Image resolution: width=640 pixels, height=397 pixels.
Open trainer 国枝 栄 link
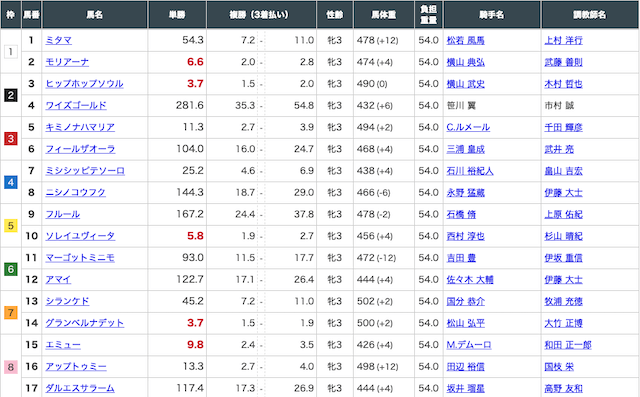[x=559, y=367]
